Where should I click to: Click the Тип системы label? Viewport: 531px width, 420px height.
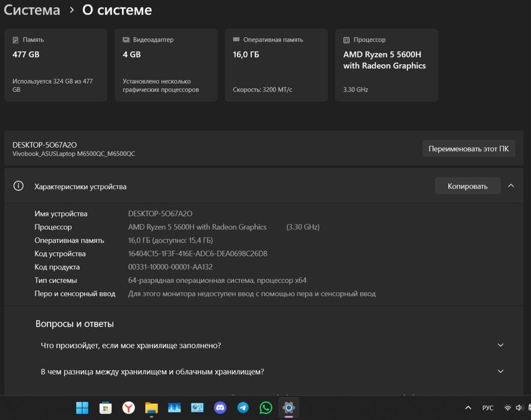tap(56, 280)
